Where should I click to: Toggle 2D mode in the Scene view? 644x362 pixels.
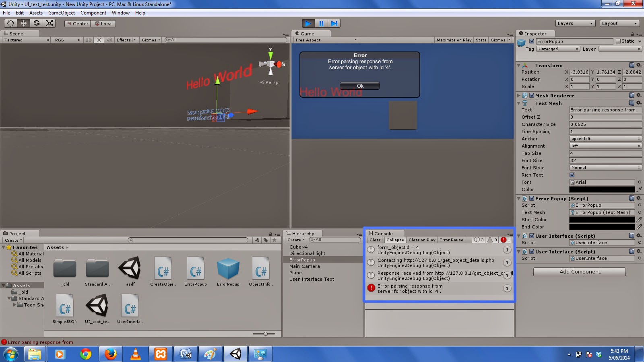(x=89, y=40)
